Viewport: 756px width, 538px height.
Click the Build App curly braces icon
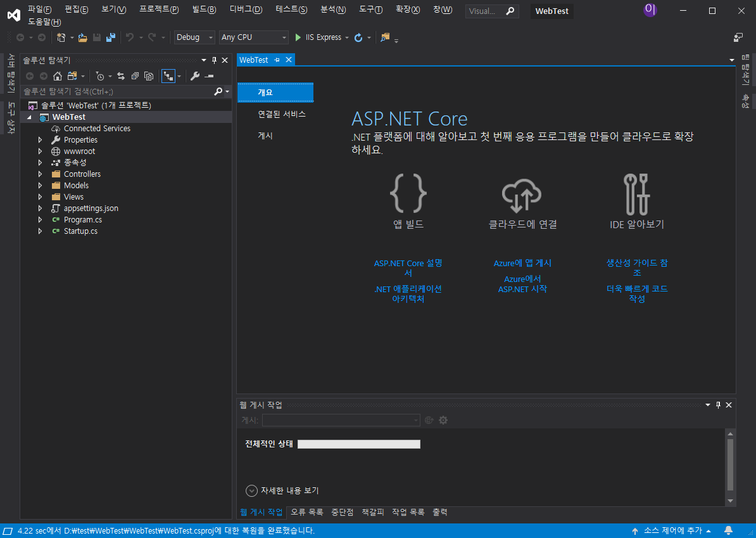[x=408, y=193]
